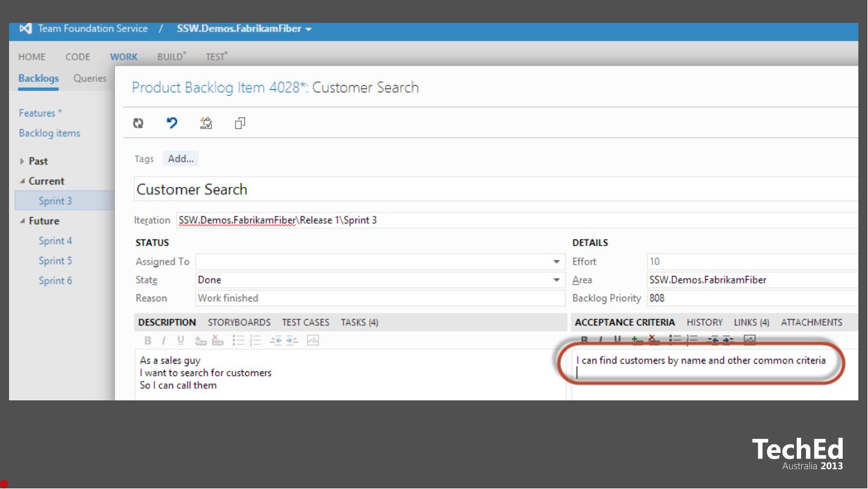The image size is (868, 489).
Task: Click the refresh work item icon
Action: 139,123
